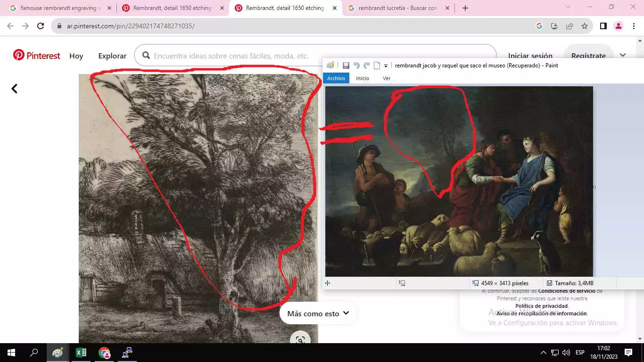Open the Hoy link on Pinterest
The width and height of the screenshot is (644, 362).
tap(76, 56)
